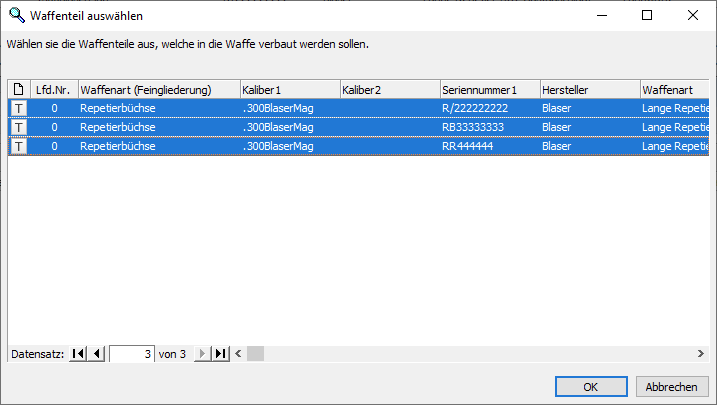717x405 pixels.
Task: Go to next record arrow
Action: (202, 354)
